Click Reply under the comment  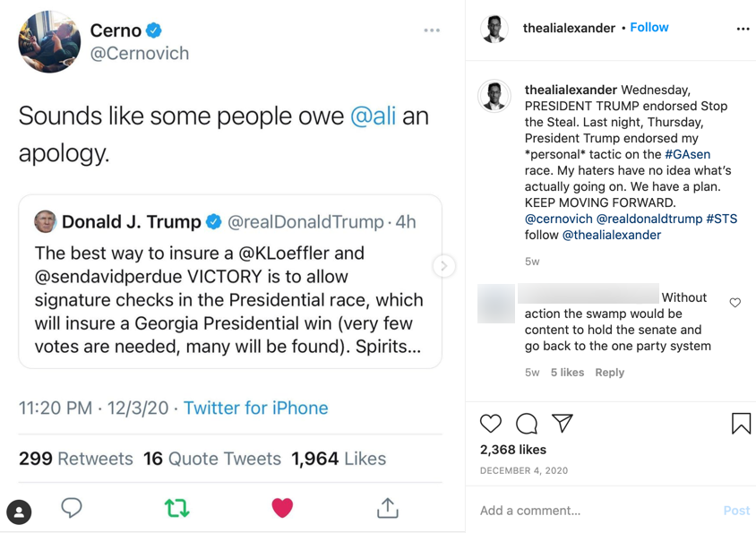click(x=610, y=373)
